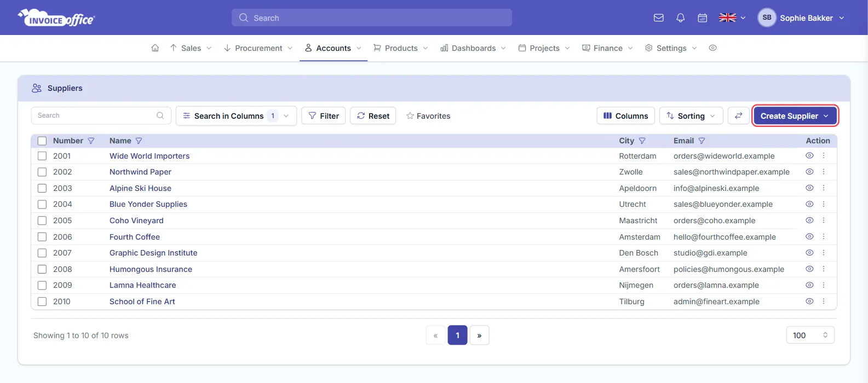This screenshot has width=868, height=383.
Task: Open the Sorting dropdown
Action: 691,116
